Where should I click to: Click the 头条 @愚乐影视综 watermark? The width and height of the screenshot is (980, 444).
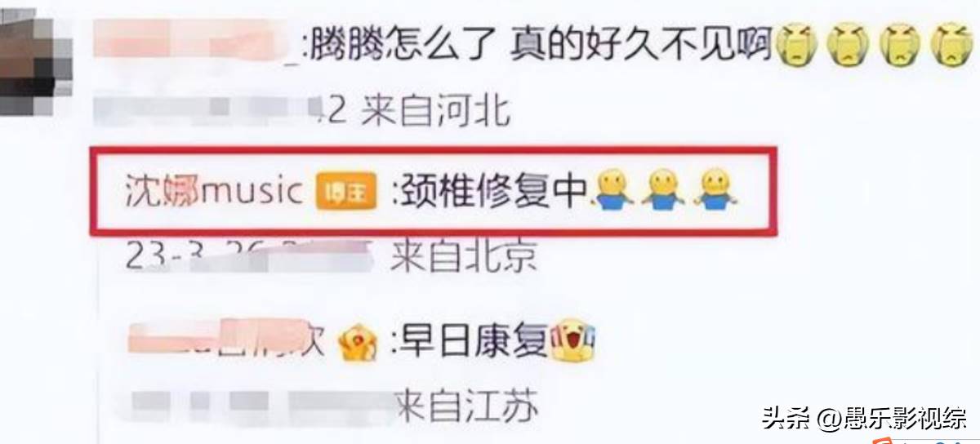(865, 418)
